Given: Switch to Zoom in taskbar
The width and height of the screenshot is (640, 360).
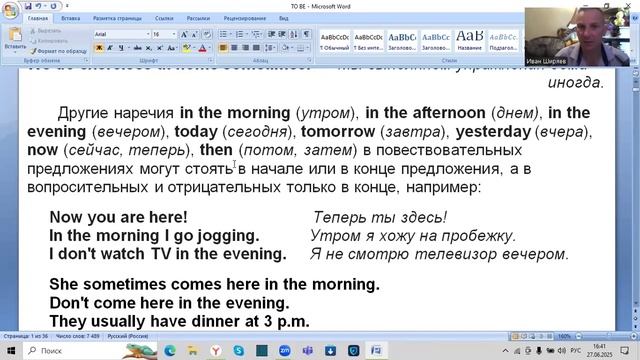Looking at the screenshot, I should pyautogui.click(x=284, y=350).
